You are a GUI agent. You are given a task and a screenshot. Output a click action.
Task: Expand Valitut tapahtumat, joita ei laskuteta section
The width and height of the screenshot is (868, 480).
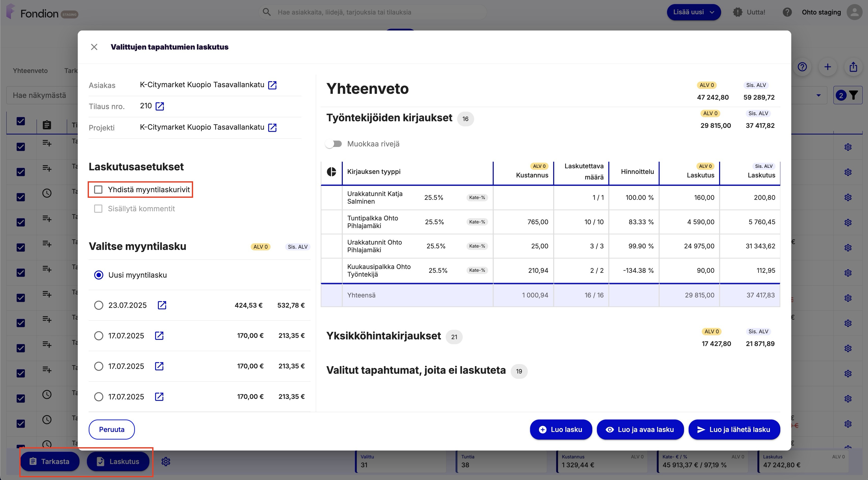click(416, 370)
